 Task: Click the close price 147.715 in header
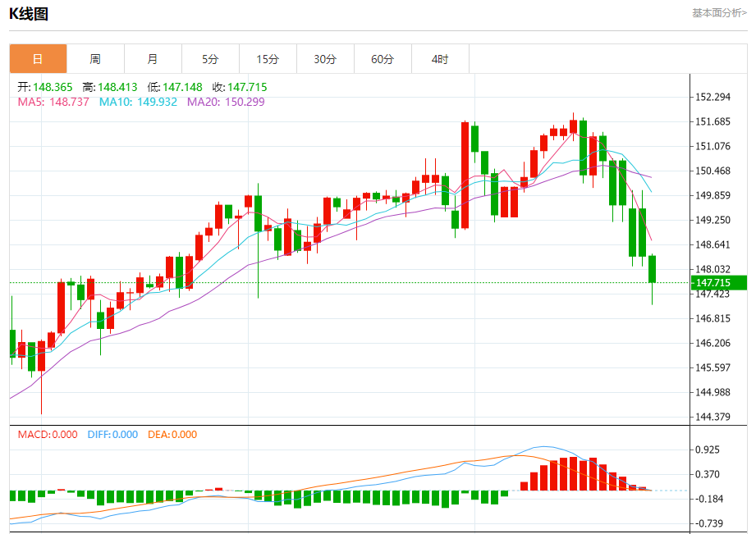pos(247,87)
